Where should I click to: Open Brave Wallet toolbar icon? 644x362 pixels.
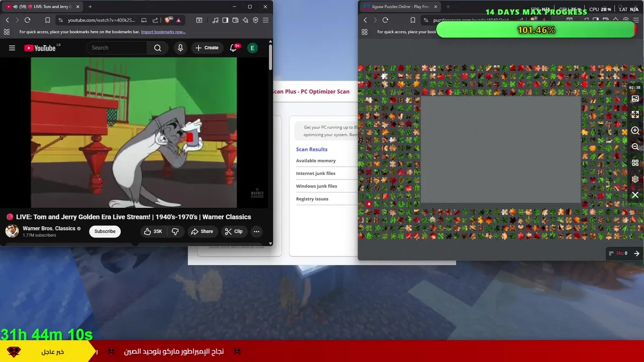point(235,20)
